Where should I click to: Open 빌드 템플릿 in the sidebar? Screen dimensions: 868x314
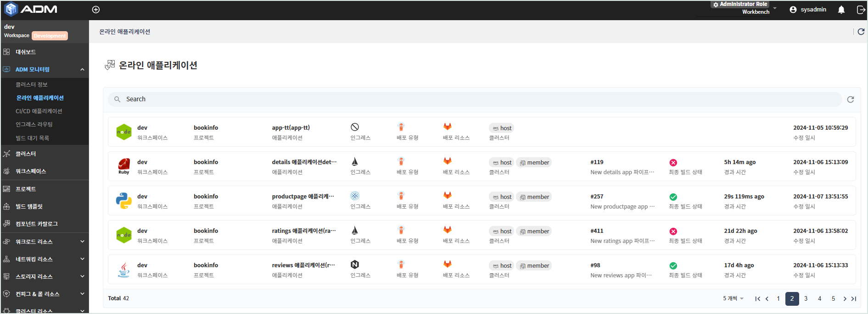point(45,206)
